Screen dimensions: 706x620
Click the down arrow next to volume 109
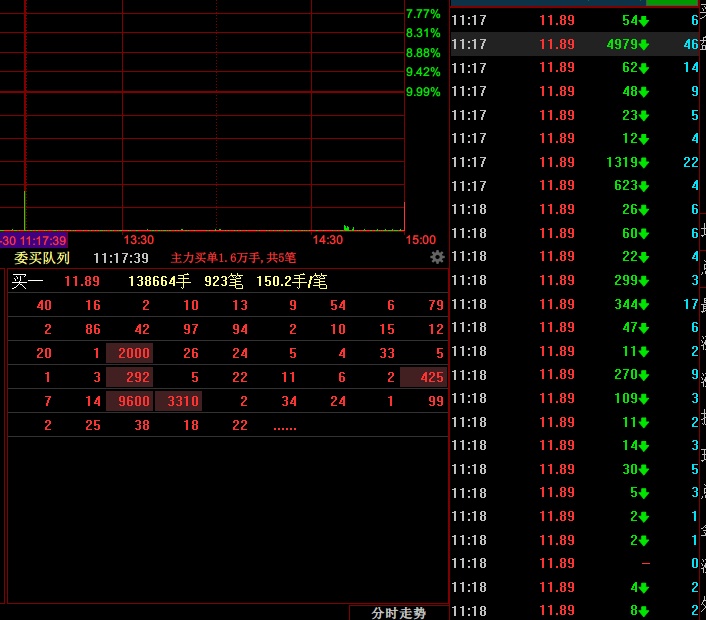point(644,399)
